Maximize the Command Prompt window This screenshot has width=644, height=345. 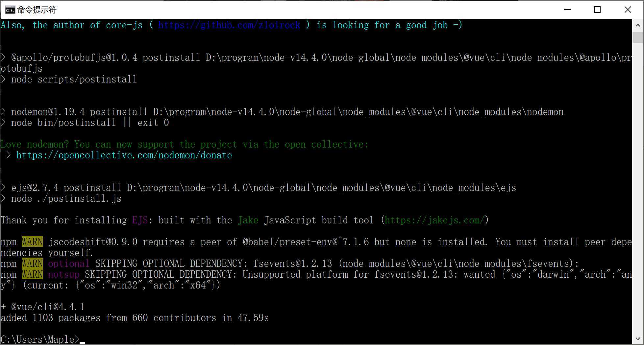click(597, 10)
